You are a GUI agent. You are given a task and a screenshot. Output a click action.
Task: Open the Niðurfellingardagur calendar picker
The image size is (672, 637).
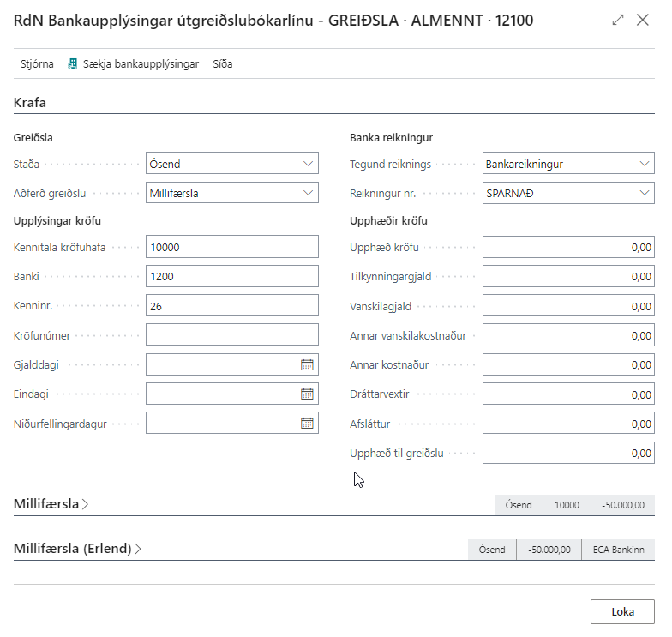307,424
